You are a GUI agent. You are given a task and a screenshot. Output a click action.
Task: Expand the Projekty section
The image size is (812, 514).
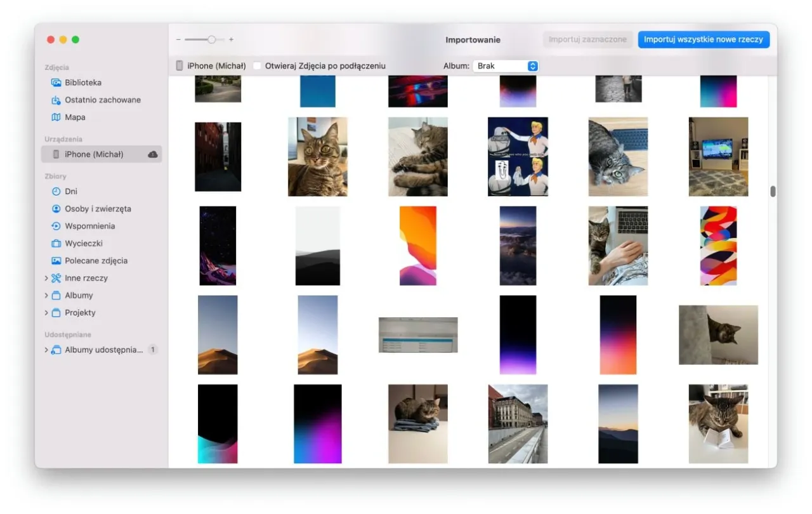(x=45, y=312)
